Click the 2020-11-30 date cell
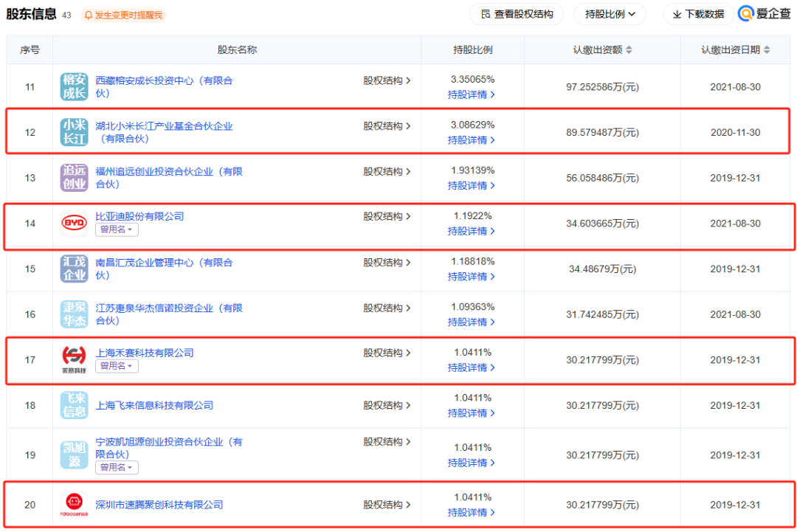 click(736, 133)
